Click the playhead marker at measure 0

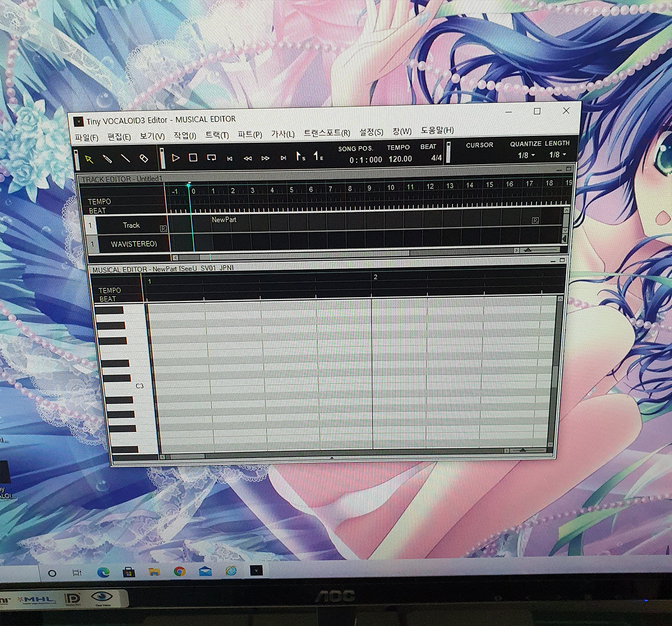(189, 185)
